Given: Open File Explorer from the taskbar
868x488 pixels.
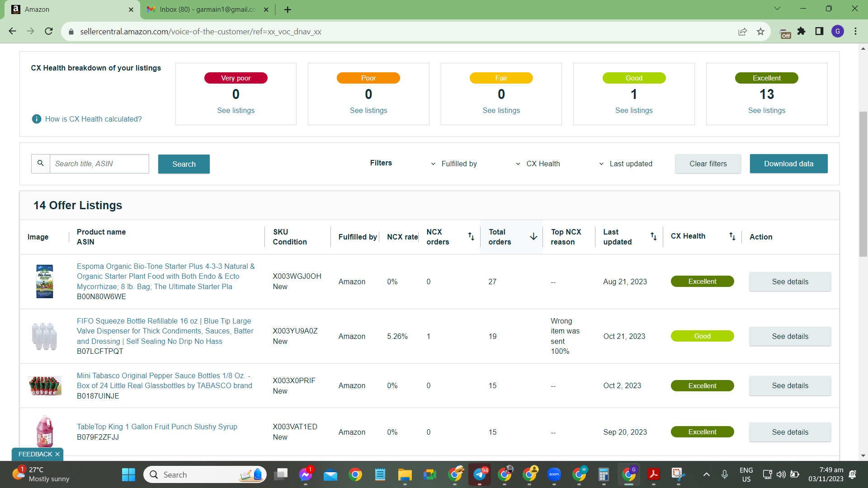Looking at the screenshot, I should pos(405,474).
